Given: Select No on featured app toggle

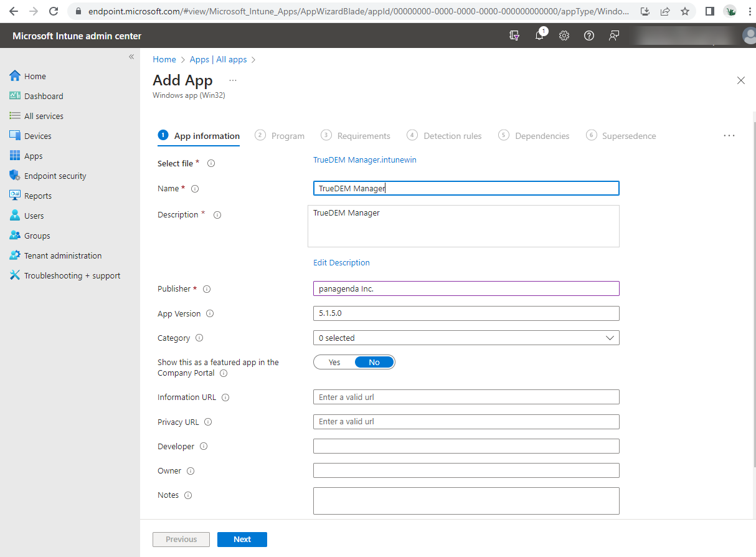Looking at the screenshot, I should pyautogui.click(x=374, y=362).
